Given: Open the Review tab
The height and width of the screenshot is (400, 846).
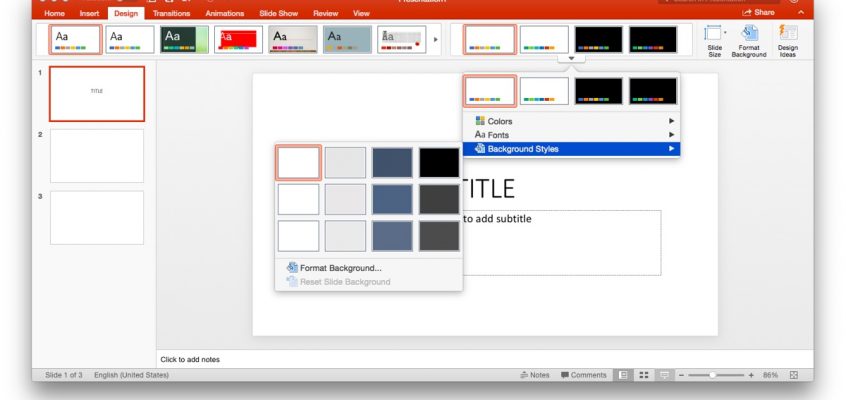Looking at the screenshot, I should (325, 13).
